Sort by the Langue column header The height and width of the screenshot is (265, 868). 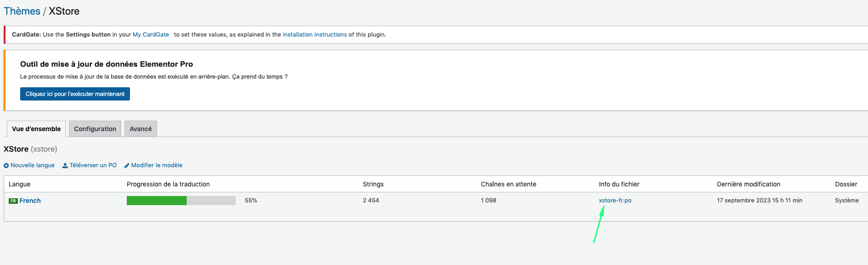[20, 184]
